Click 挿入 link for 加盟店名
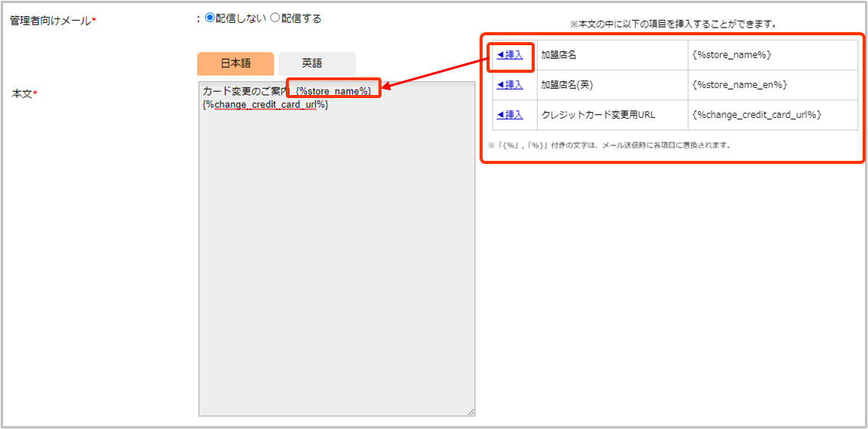868x429 pixels. pyautogui.click(x=510, y=54)
